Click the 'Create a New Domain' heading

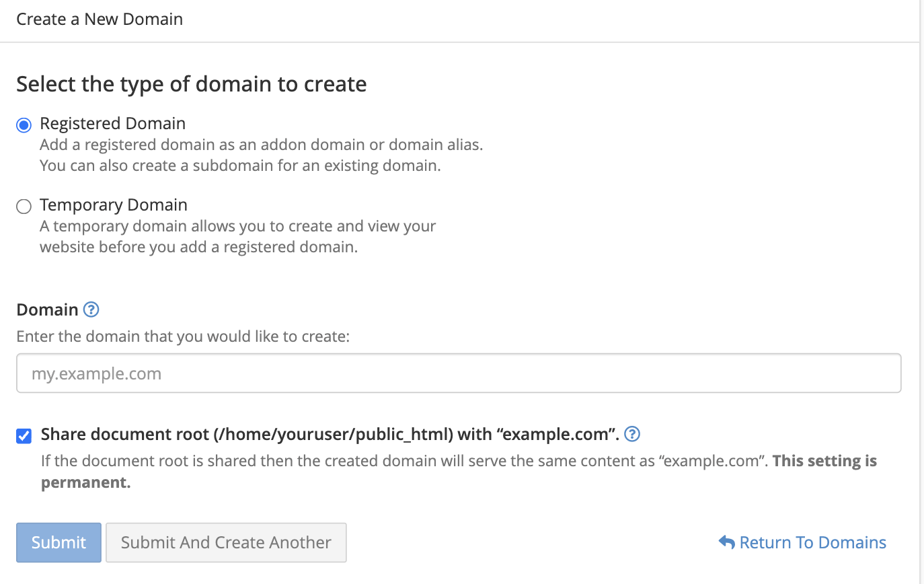(x=100, y=19)
